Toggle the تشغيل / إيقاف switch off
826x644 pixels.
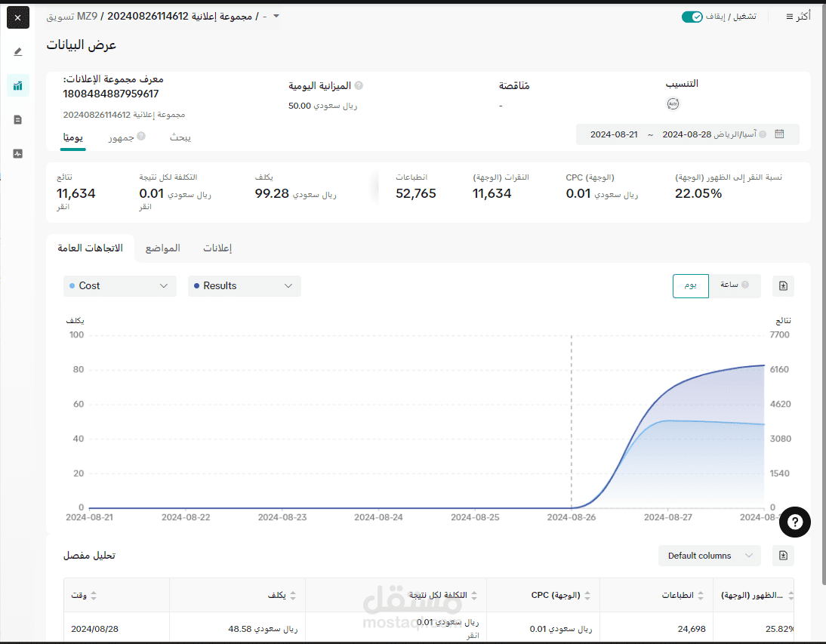692,17
